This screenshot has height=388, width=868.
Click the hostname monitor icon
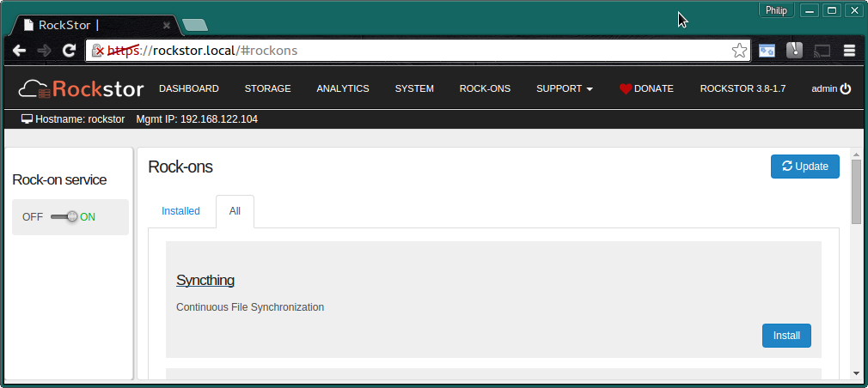28,118
